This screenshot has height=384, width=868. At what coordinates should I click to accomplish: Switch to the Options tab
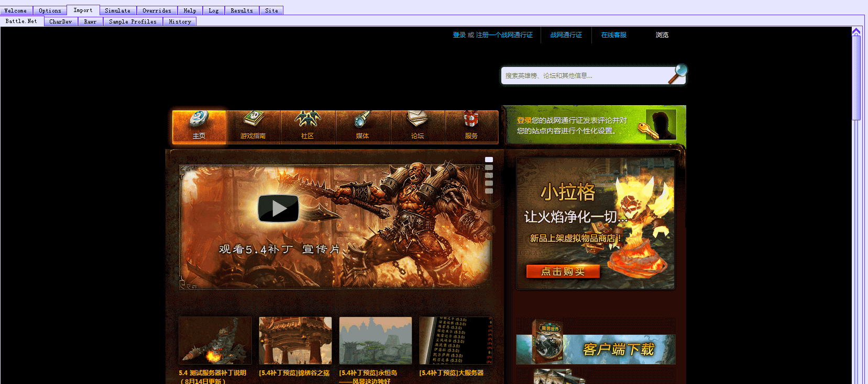click(x=50, y=10)
